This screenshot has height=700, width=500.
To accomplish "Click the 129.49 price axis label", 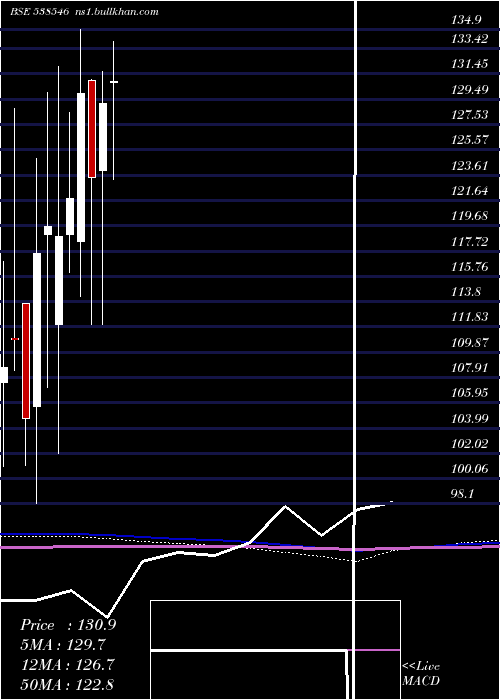I will coord(469,90).
